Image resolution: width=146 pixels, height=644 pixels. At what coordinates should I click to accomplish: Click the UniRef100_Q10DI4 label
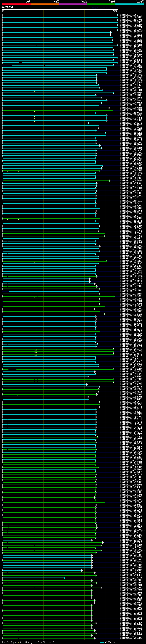click(x=131, y=186)
